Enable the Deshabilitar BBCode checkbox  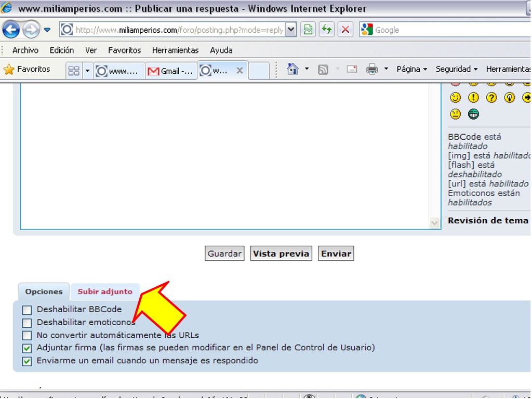coord(27,310)
